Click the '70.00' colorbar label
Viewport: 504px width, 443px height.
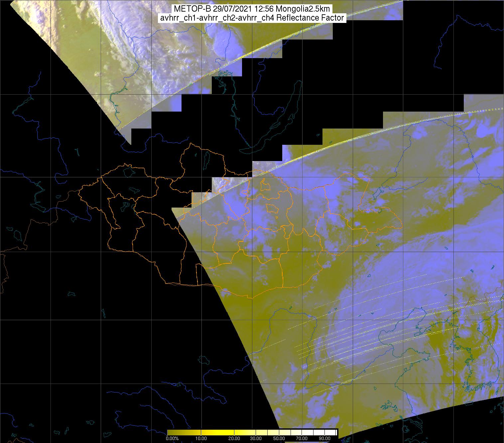coord(302,439)
